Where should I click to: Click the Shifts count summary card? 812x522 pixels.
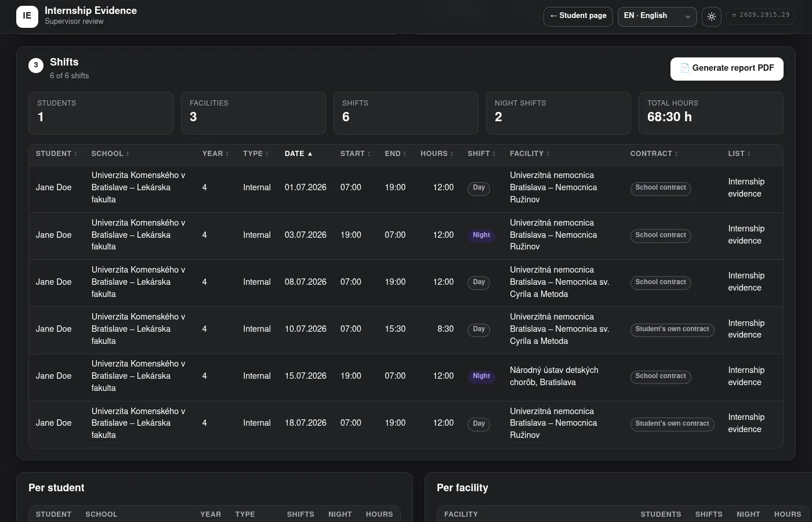coord(406,113)
